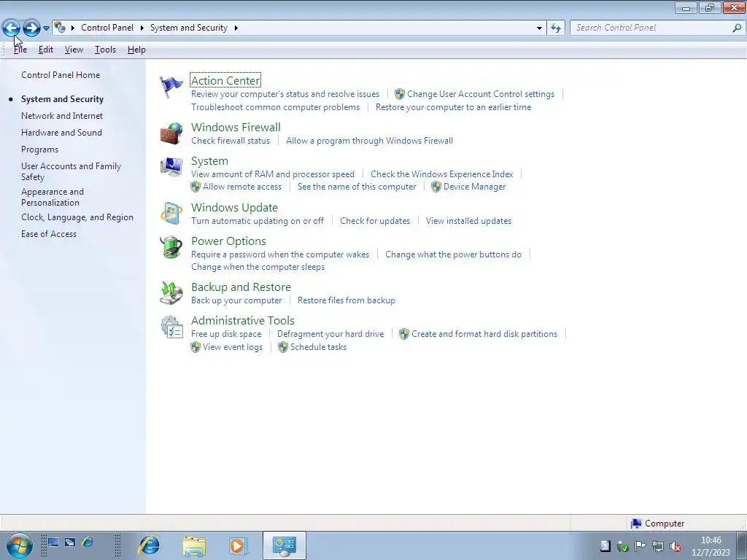Click the Administrative Tools gear icon
The width and height of the screenshot is (747, 560).
click(171, 327)
